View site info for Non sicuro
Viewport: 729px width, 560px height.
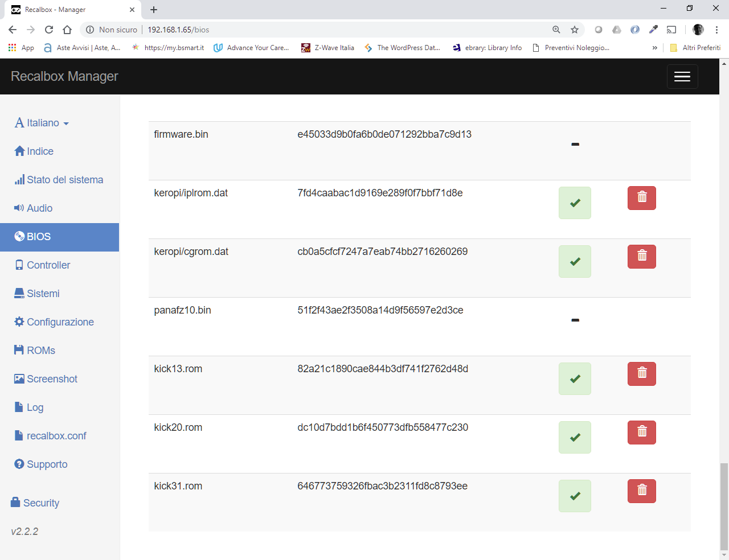tap(112, 30)
